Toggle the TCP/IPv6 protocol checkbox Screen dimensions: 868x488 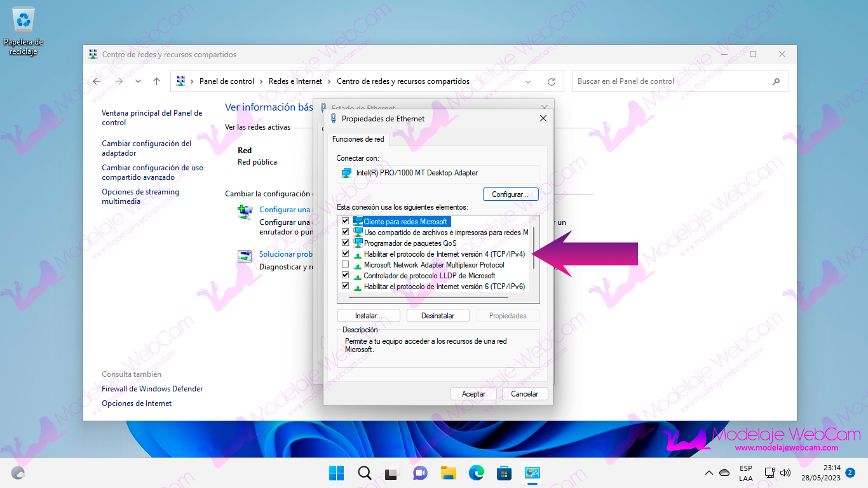[x=346, y=286]
